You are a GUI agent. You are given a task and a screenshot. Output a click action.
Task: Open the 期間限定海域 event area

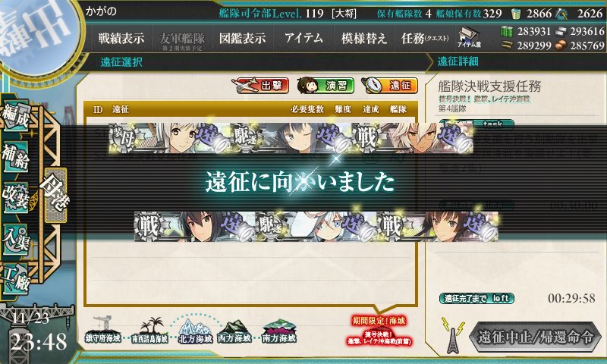click(379, 332)
